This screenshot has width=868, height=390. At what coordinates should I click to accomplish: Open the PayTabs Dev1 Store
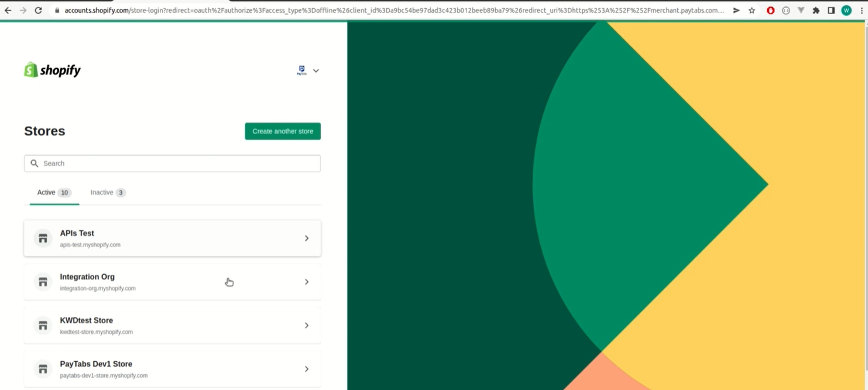[172, 369]
